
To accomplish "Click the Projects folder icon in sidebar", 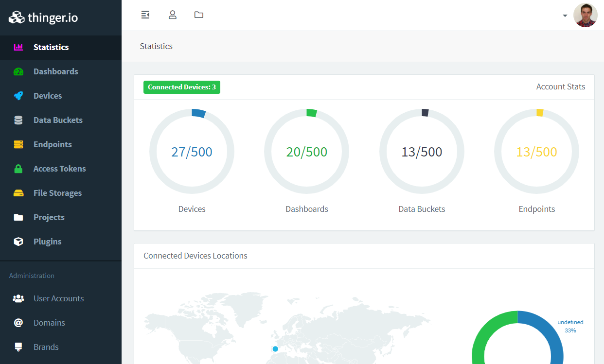I will click(18, 217).
